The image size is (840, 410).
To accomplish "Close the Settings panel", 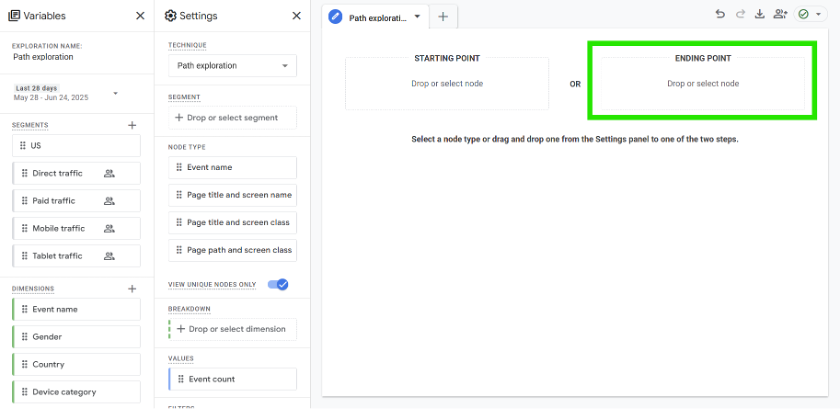I will point(296,16).
